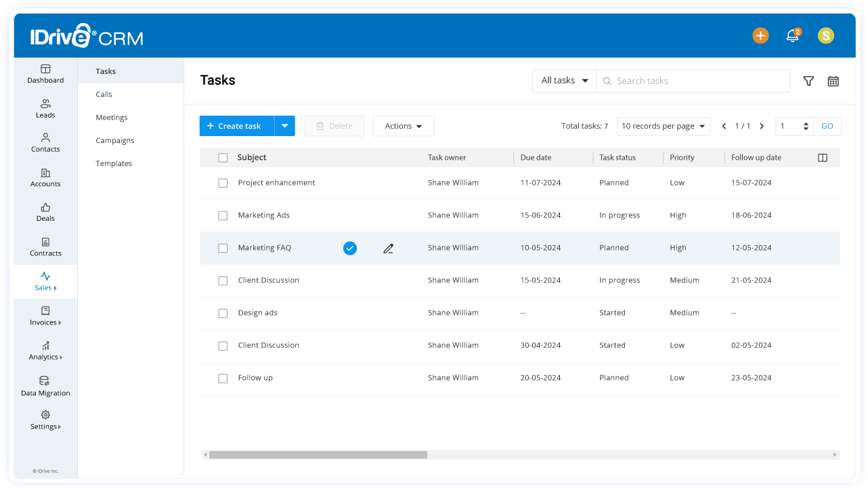This screenshot has height=489, width=868.
Task: Edit the Marketing FAQ task with pencil icon
Action: pyautogui.click(x=388, y=249)
